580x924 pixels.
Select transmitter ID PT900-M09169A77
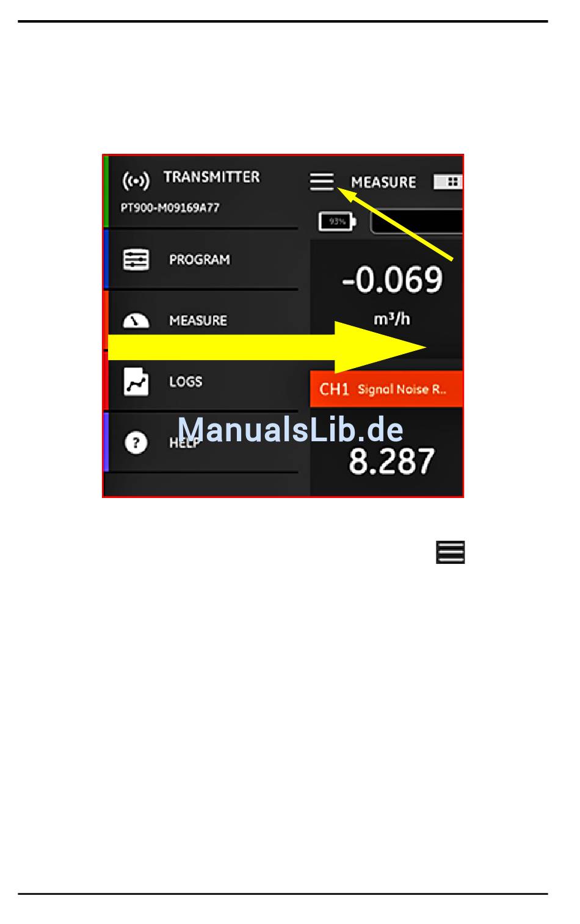pos(170,208)
